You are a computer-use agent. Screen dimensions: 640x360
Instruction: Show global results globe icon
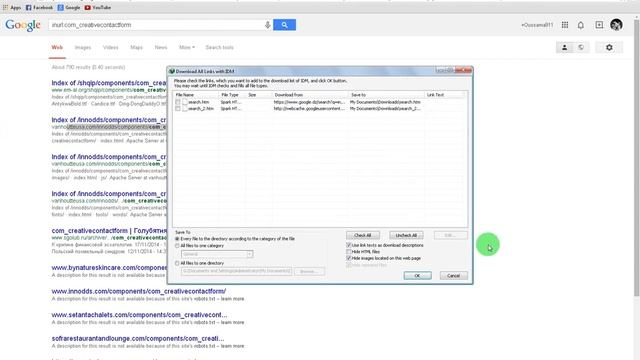point(581,47)
